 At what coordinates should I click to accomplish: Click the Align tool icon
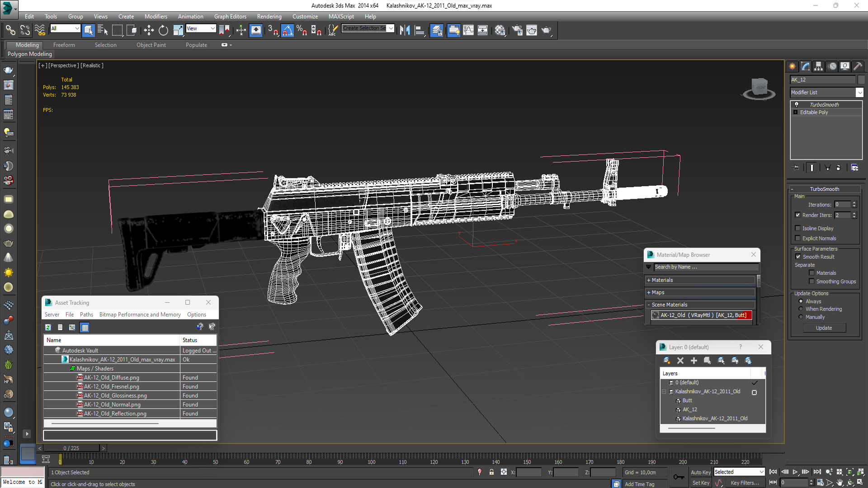[x=420, y=30]
